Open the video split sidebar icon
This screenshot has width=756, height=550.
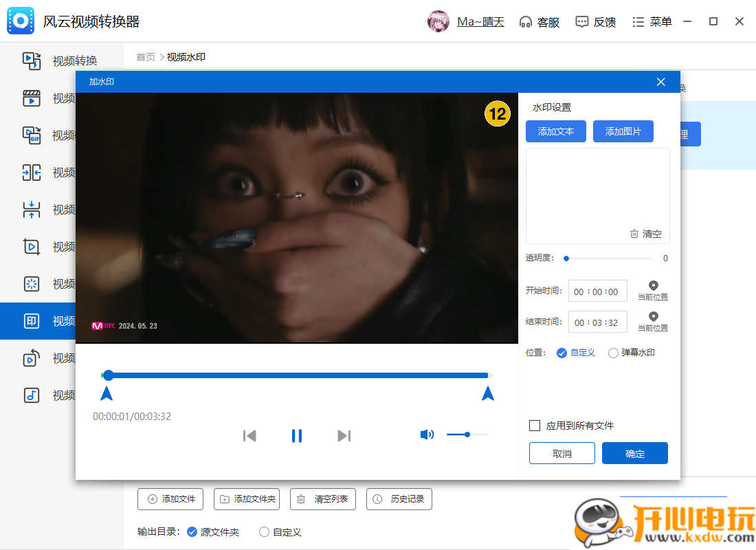pos(32,173)
